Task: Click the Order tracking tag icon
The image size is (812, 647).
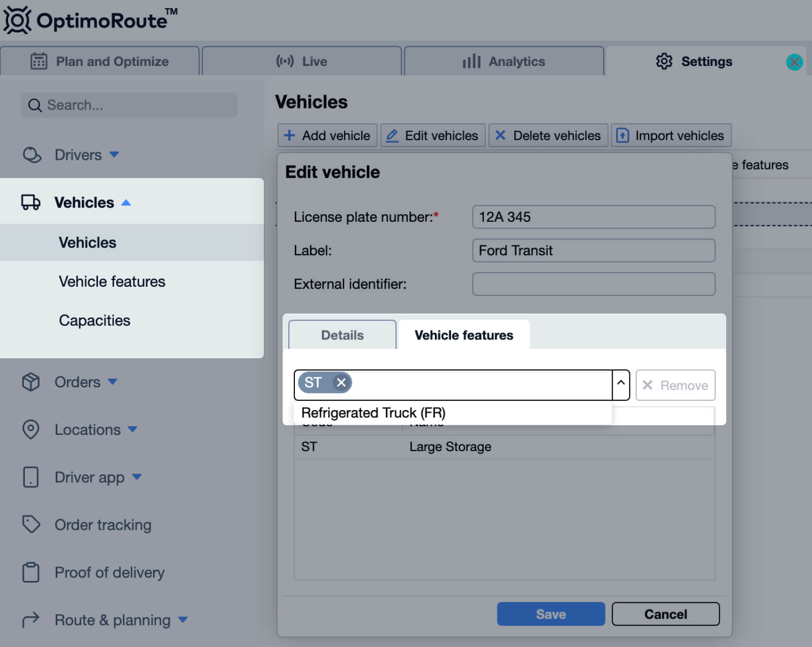Action: 31,524
